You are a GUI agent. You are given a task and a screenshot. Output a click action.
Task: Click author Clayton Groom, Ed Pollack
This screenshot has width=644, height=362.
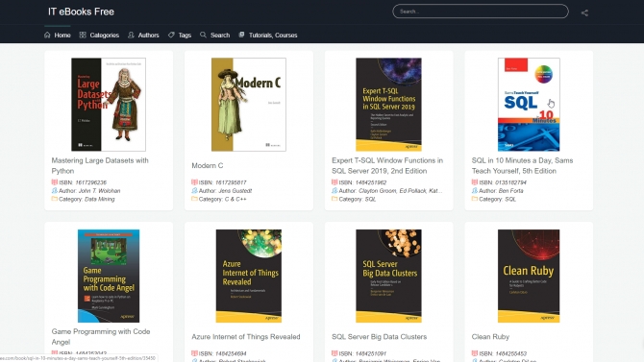coord(401,191)
